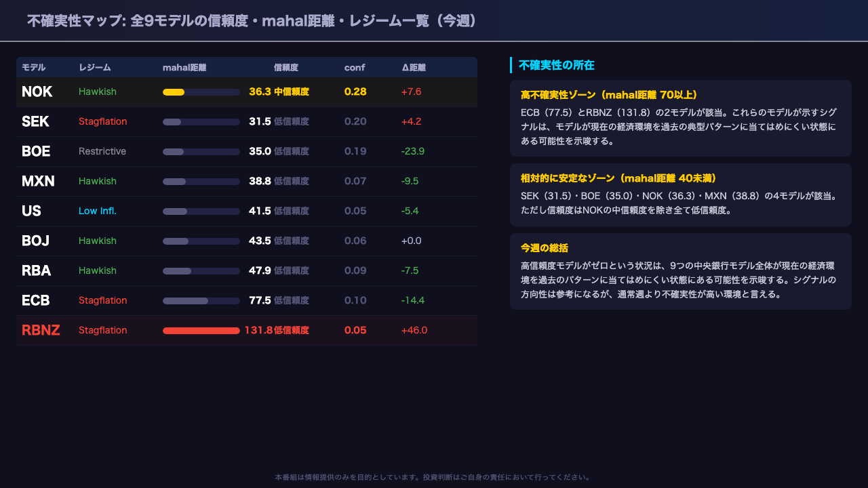Image resolution: width=868 pixels, height=488 pixels.
Task: Click the 信頼度 column header
Action: click(x=286, y=67)
